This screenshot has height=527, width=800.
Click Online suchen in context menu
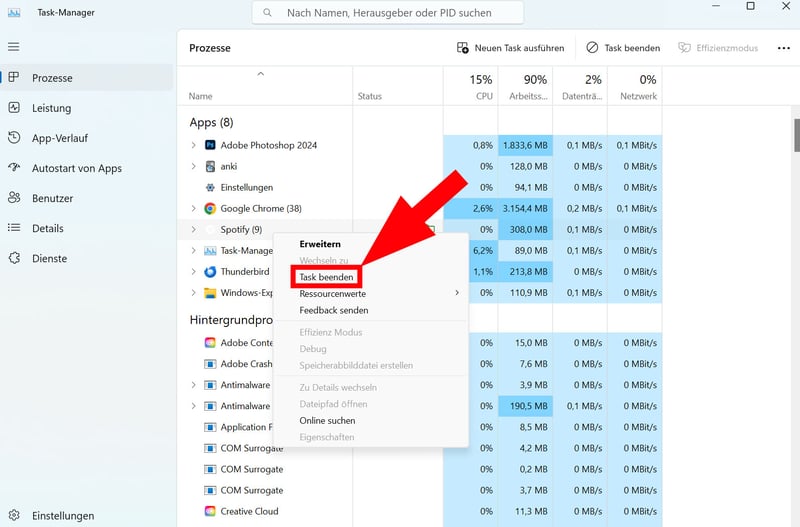[x=327, y=421]
